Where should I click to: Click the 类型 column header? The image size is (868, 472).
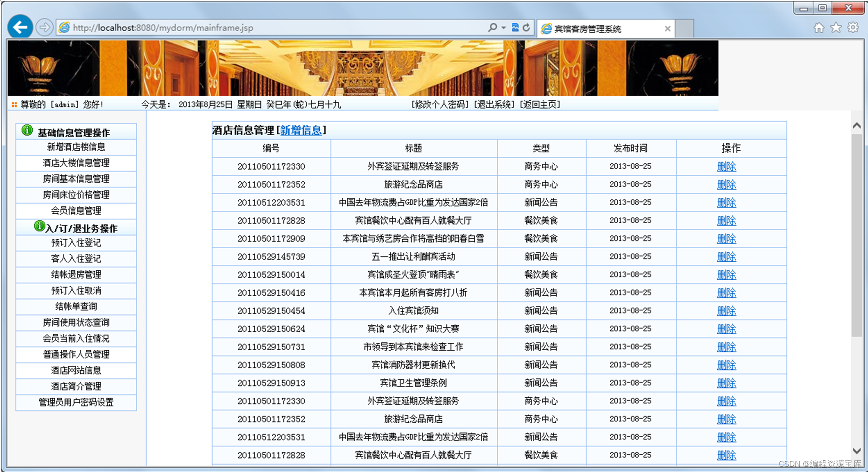(541, 149)
